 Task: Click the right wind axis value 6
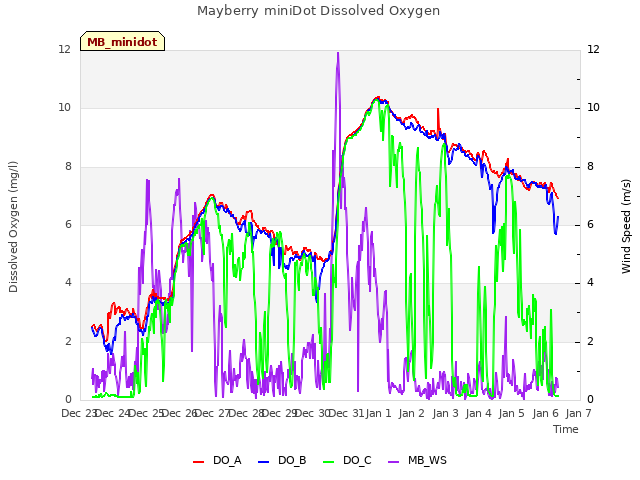click(x=590, y=224)
